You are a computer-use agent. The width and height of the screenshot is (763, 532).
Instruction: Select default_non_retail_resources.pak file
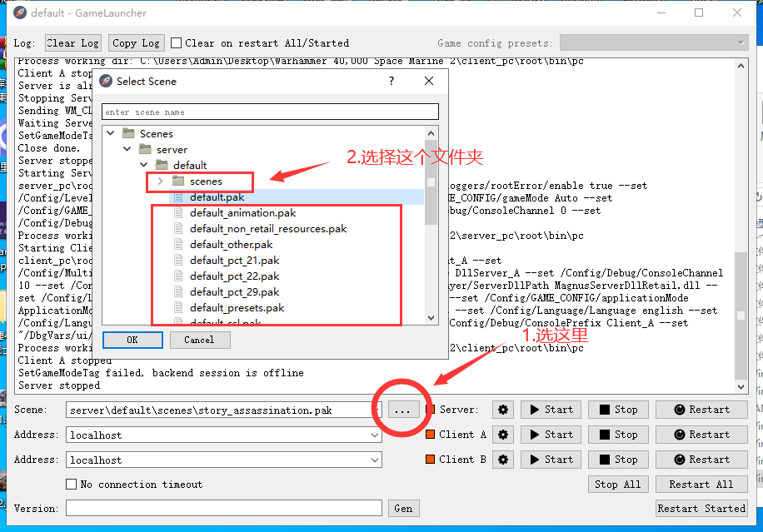point(268,229)
